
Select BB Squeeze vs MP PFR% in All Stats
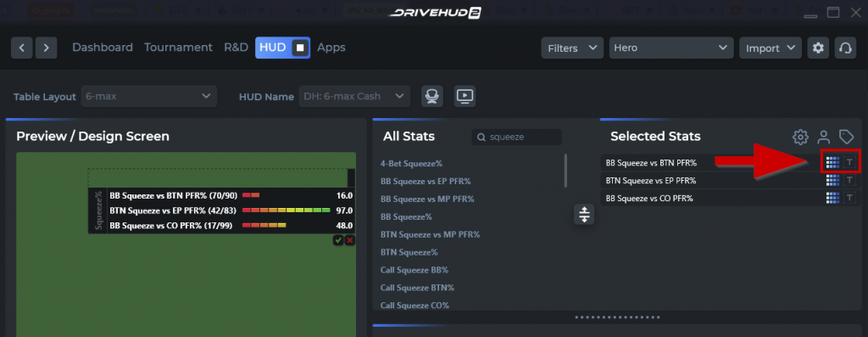pos(427,199)
